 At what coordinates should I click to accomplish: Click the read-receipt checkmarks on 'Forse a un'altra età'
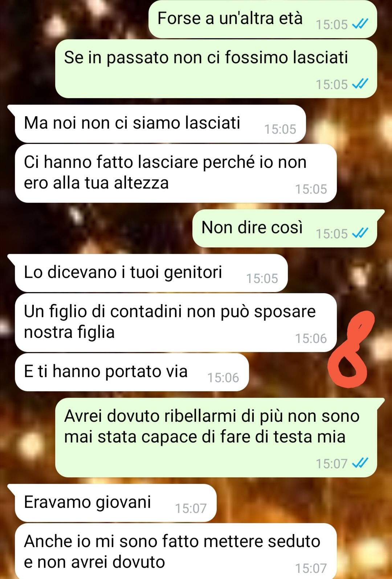pos(360,24)
